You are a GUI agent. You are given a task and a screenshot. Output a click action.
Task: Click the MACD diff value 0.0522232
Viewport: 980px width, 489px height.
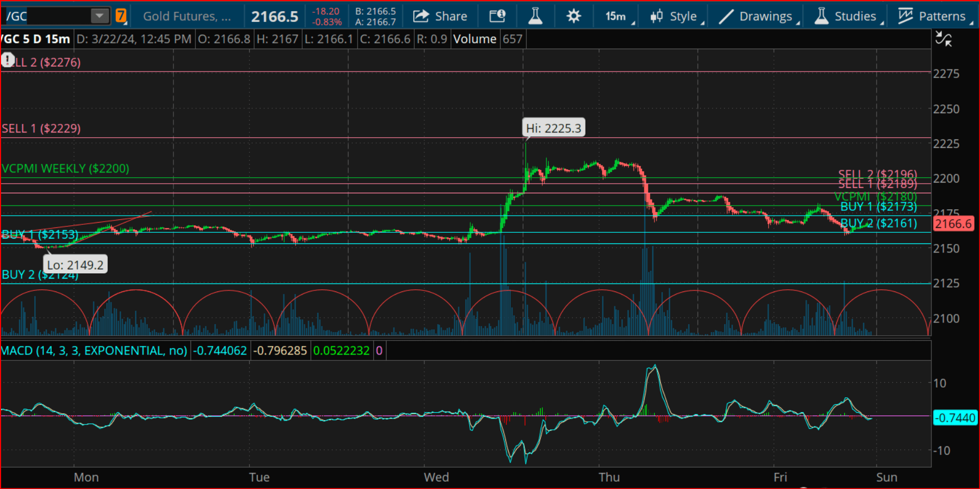pos(342,351)
